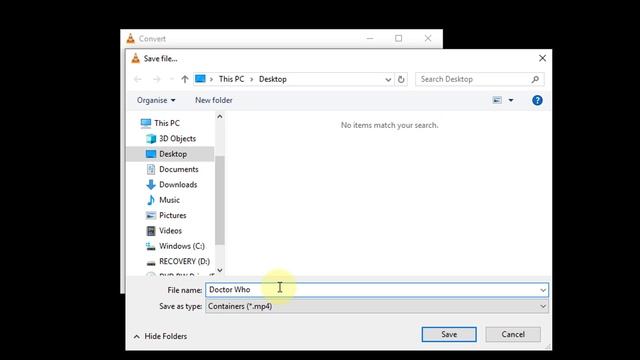
Task: Click the navigation pane scroll up arrow
Action: (220, 117)
